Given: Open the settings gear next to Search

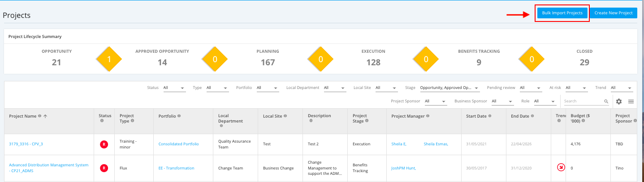Looking at the screenshot, I should tap(619, 102).
